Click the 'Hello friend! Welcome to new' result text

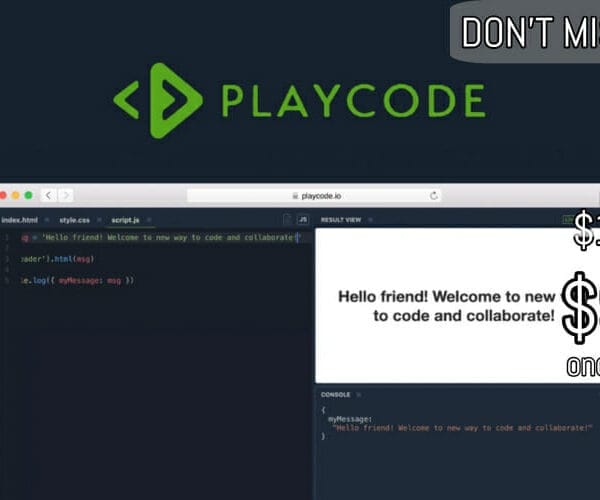(x=447, y=296)
